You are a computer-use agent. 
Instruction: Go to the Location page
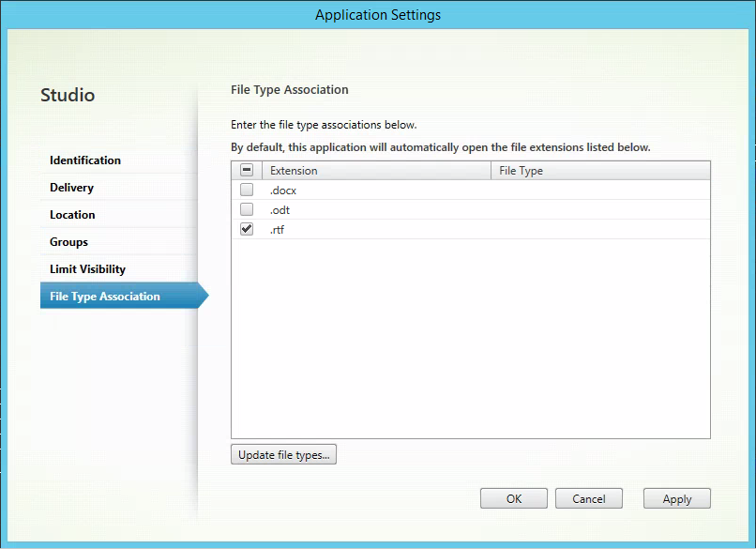coord(72,215)
